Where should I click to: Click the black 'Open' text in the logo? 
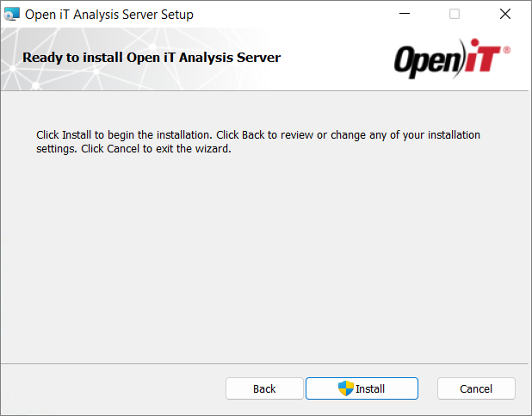click(x=428, y=61)
